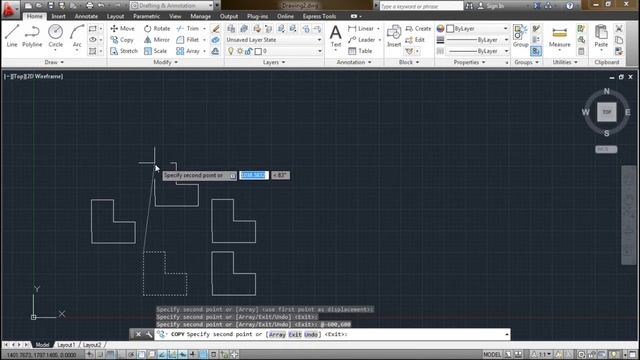Open the Insert ribbon tab
The width and height of the screenshot is (640, 360).
58,16
